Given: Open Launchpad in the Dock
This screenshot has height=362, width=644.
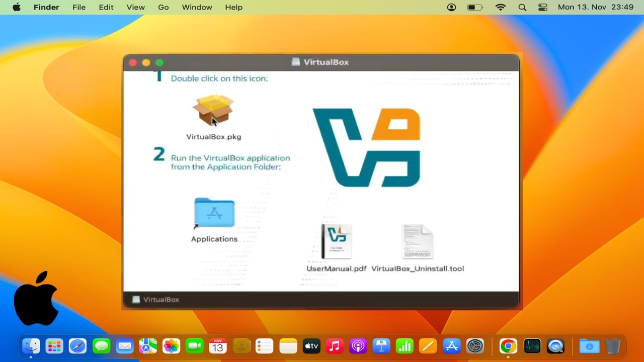Looking at the screenshot, I should coord(54,346).
